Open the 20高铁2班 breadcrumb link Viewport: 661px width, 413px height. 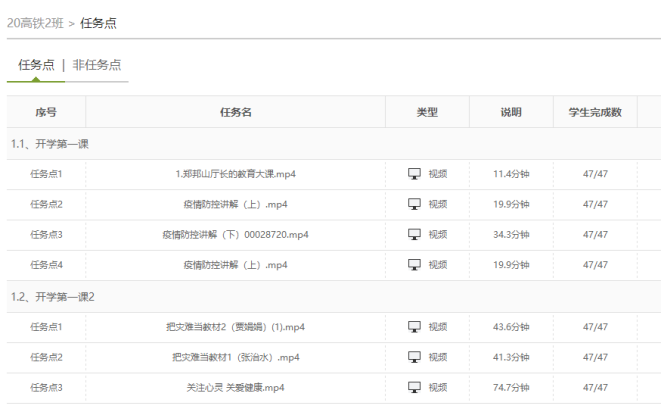35,23
